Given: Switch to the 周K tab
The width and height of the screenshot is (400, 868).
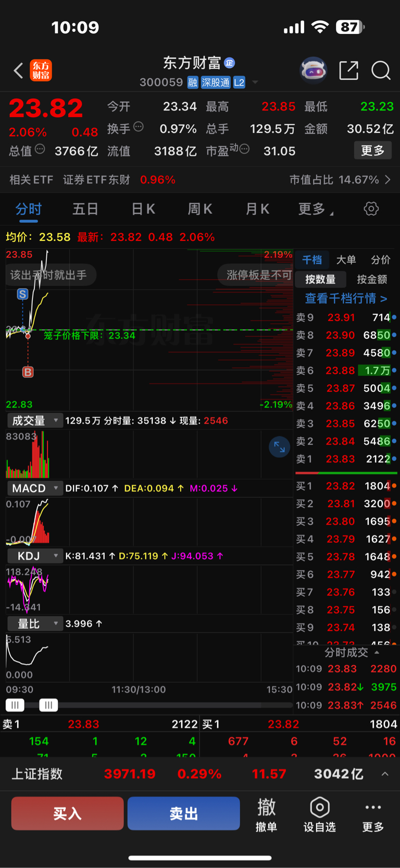Looking at the screenshot, I should pos(200,210).
